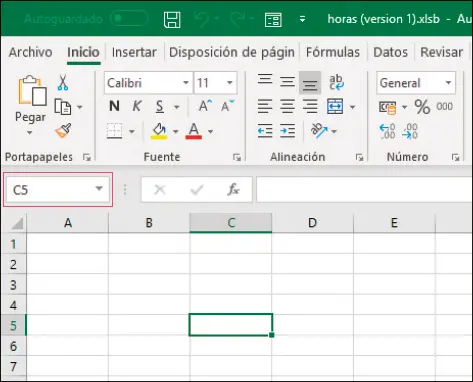Click the Cut scissors icon
The image size is (473, 382).
pos(63,83)
